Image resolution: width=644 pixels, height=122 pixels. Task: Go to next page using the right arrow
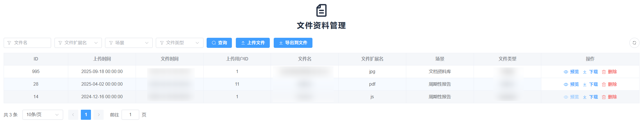[x=99, y=115]
